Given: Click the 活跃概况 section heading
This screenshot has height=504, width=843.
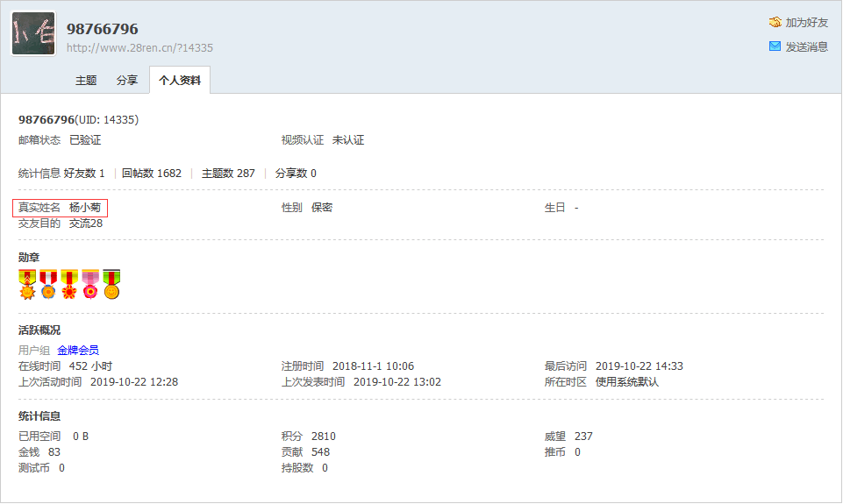Looking at the screenshot, I should pyautogui.click(x=39, y=330).
